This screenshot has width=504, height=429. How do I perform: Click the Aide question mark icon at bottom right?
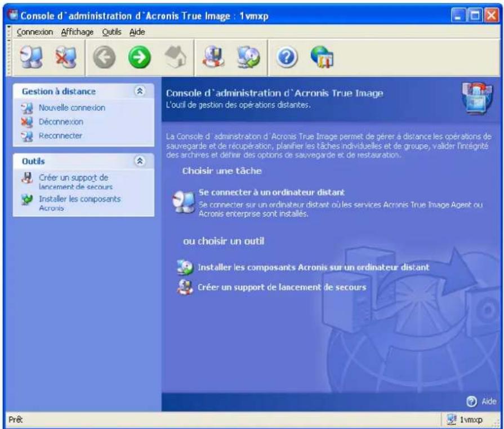click(x=471, y=401)
